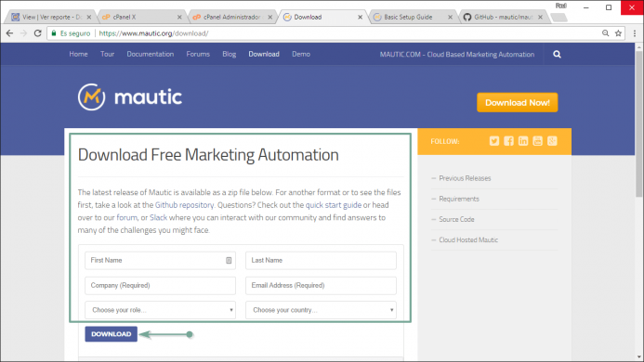
Task: Open the quick start guide link
Action: tap(334, 205)
